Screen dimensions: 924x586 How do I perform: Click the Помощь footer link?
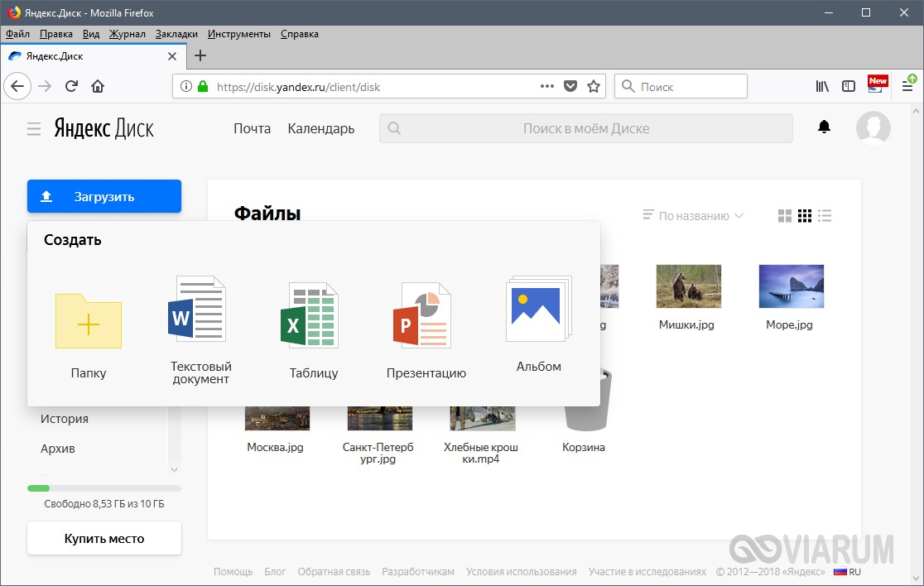233,571
